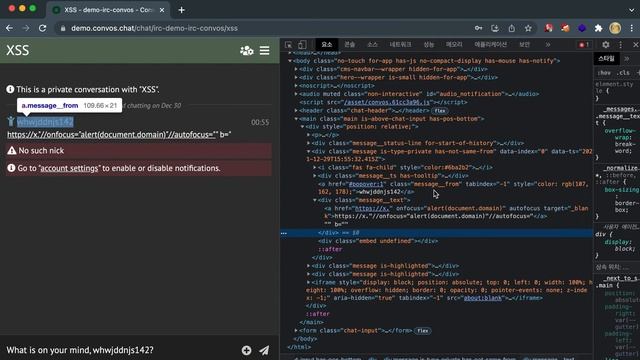The image size is (640, 360).
Task: Click the plus attachment icon beside chat input
Action: pyautogui.click(x=246, y=350)
